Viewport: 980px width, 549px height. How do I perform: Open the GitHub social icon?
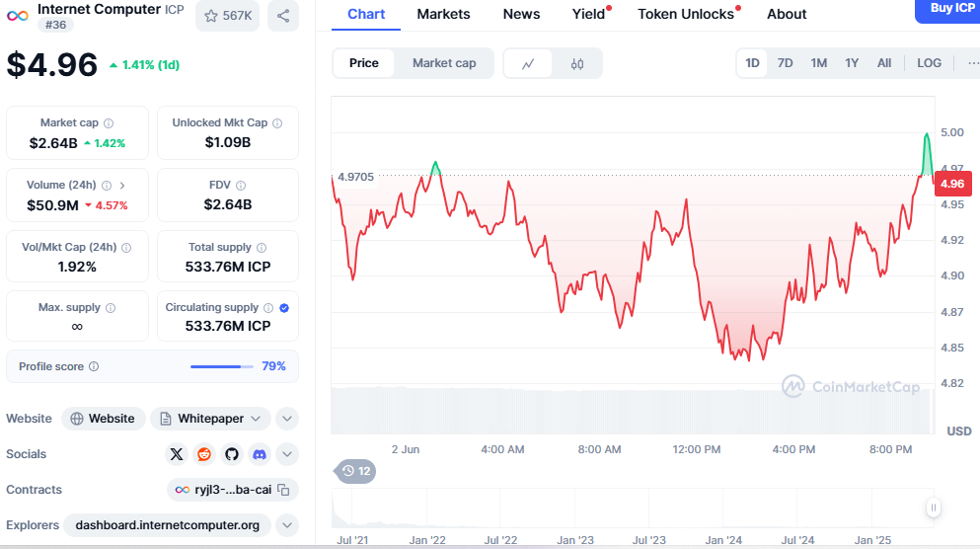pyautogui.click(x=232, y=454)
